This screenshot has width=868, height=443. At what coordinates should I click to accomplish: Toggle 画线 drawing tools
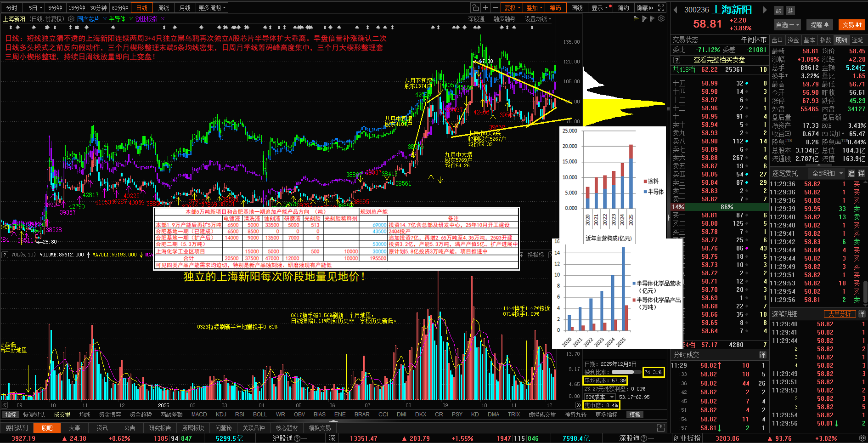577,8
